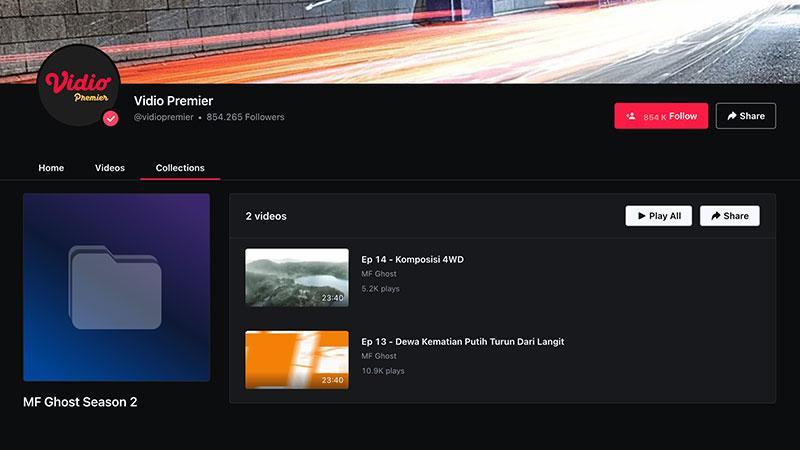Image resolution: width=800 pixels, height=450 pixels.
Task: Follow the Vidio Premier channel
Action: [x=661, y=116]
